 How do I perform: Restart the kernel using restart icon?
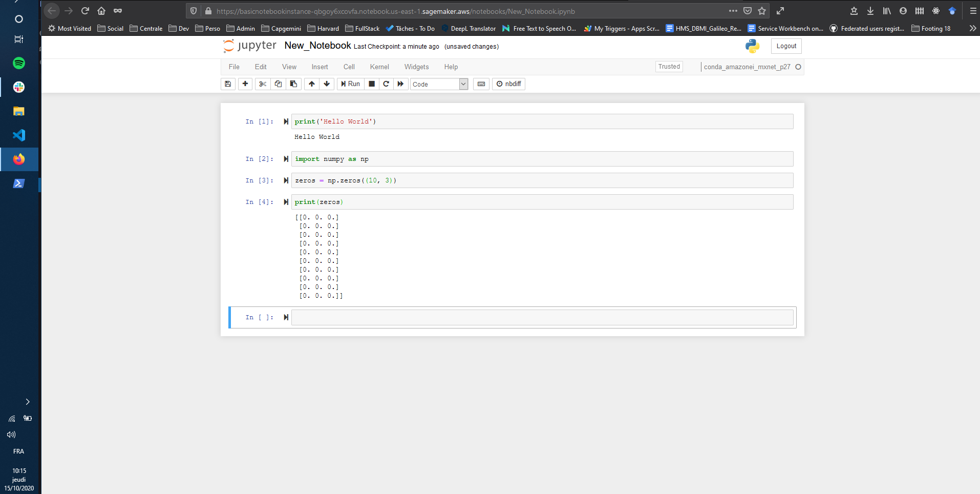[385, 84]
